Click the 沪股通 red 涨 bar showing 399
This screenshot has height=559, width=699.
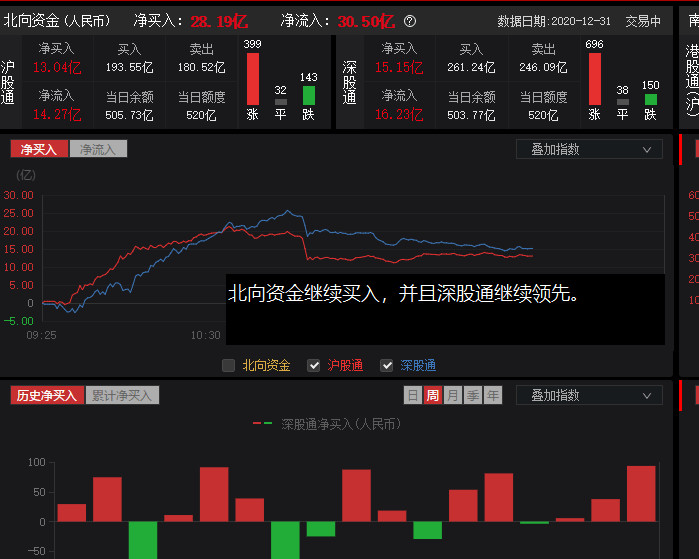click(x=253, y=79)
